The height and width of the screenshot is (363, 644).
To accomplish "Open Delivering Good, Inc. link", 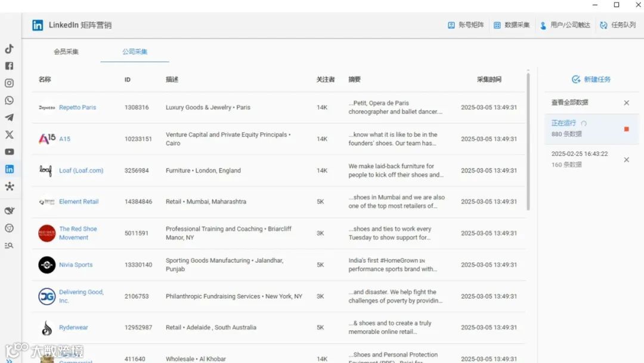I will 81,296.
